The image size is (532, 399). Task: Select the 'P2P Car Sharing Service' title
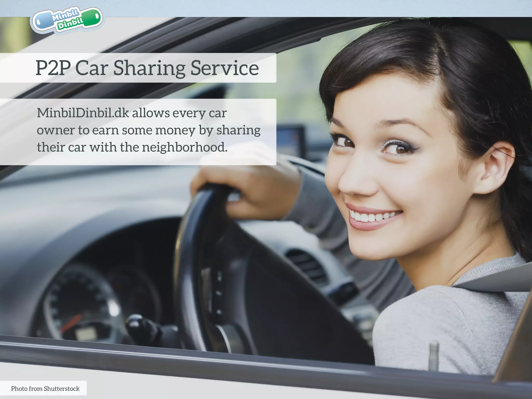point(147,68)
